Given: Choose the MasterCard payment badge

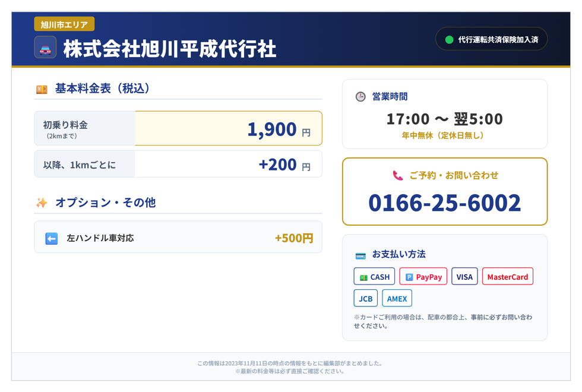Looking at the screenshot, I should click(507, 277).
